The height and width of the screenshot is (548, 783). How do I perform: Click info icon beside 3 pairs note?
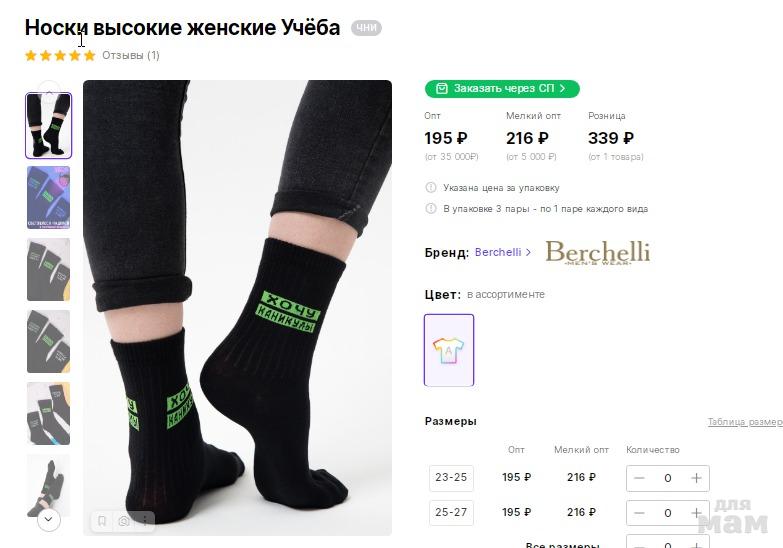tap(431, 209)
